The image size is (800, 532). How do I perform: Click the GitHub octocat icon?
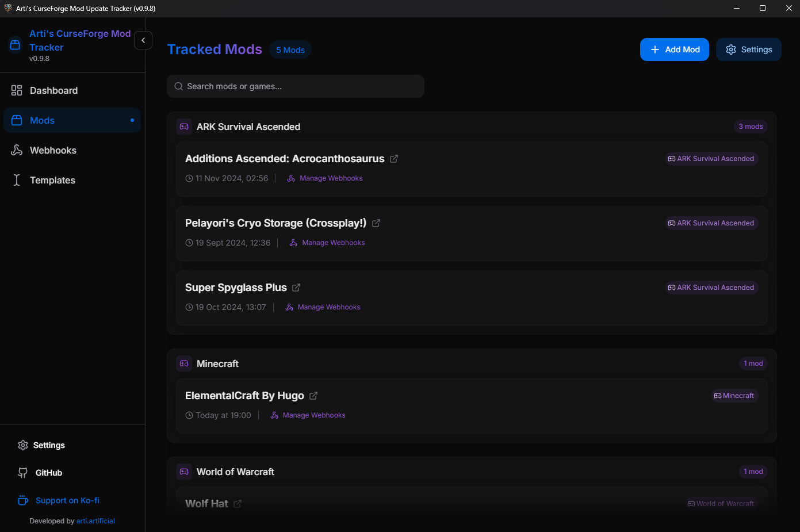(x=23, y=473)
